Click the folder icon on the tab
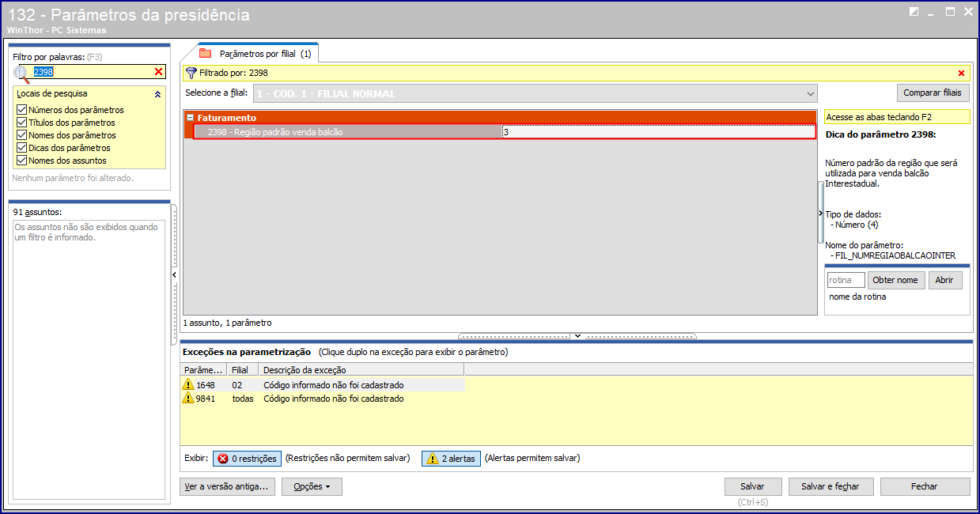 [x=206, y=54]
